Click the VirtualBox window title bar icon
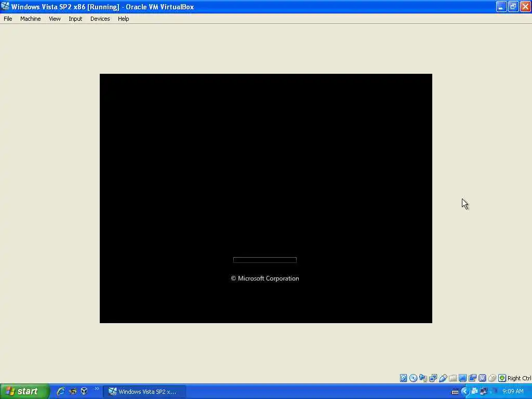This screenshot has width=532, height=399. point(5,6)
